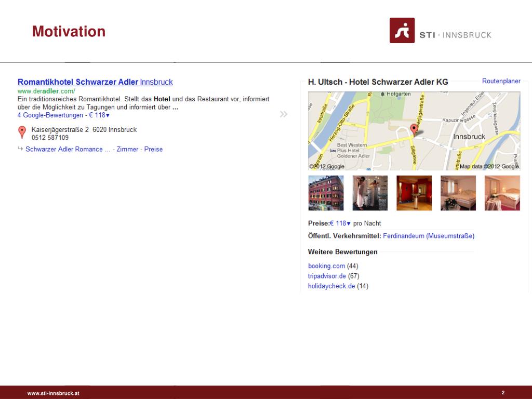Image resolution: width=532 pixels, height=399 pixels.
Task: Open the last bedroom photo thumbnail
Action: point(502,193)
